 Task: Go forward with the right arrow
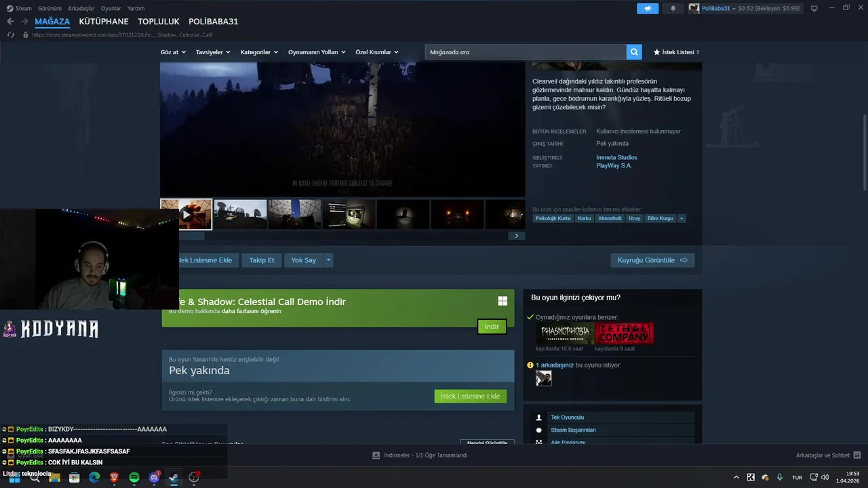click(x=24, y=22)
